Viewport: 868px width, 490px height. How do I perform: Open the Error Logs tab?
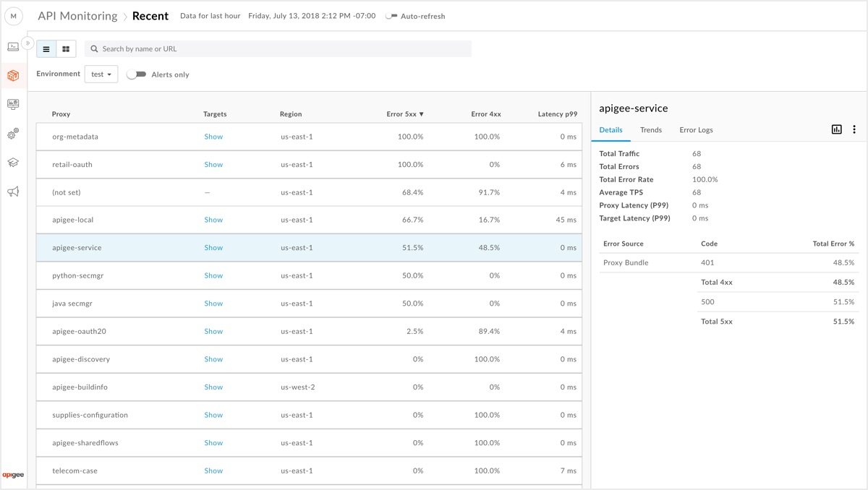(696, 130)
